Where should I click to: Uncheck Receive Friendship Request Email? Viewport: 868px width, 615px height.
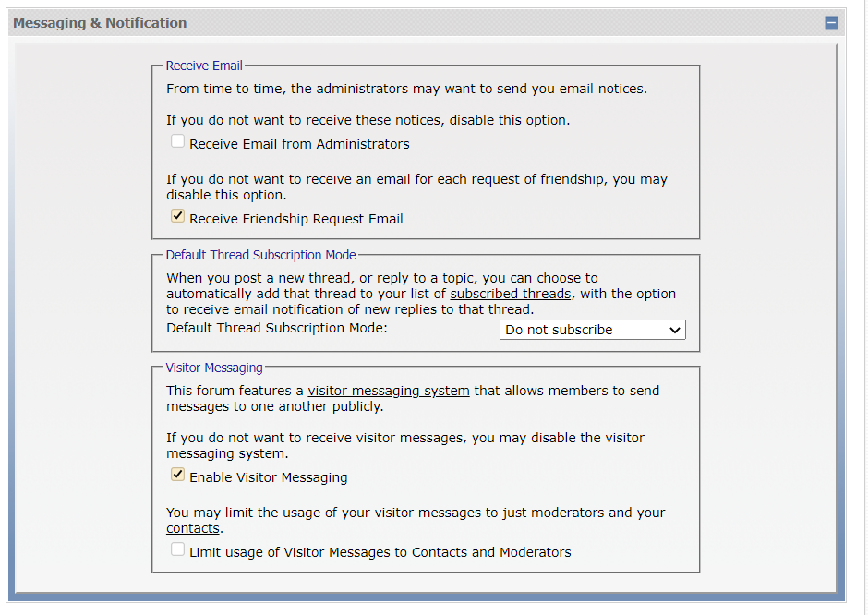[177, 216]
